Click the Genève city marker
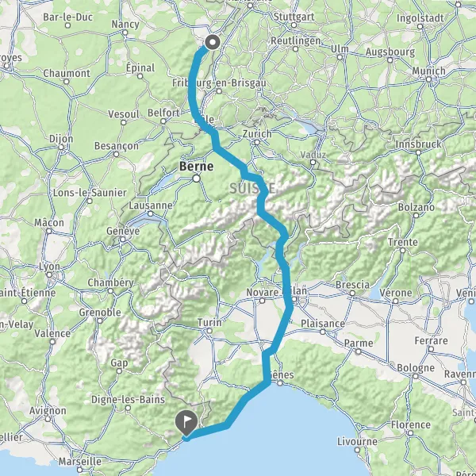Image resolution: width=476 pixels, height=476 pixels. coord(123,240)
